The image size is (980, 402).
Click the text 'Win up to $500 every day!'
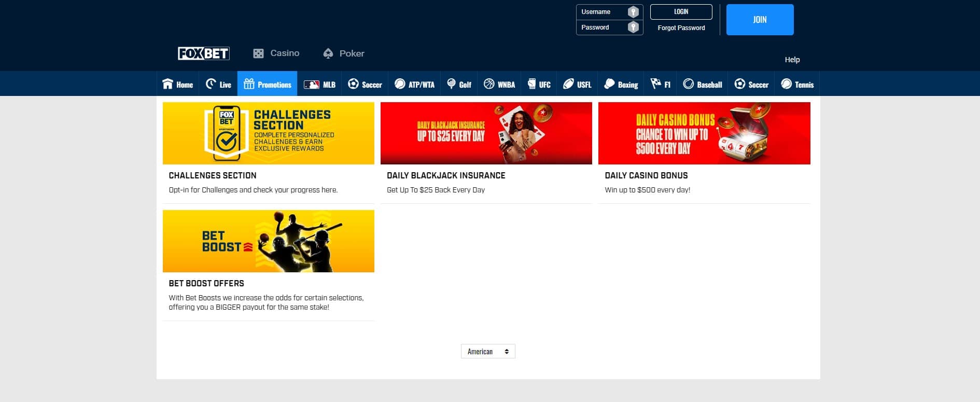[x=647, y=190]
